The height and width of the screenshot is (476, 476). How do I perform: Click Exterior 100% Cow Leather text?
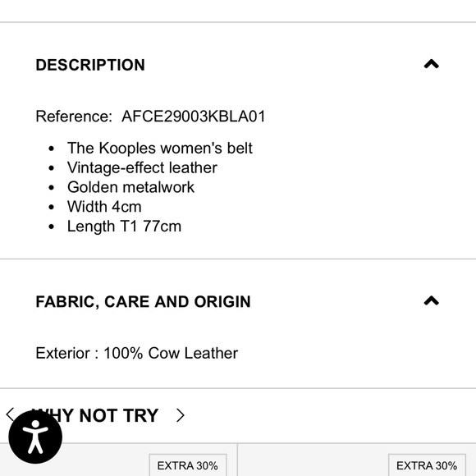(x=136, y=354)
